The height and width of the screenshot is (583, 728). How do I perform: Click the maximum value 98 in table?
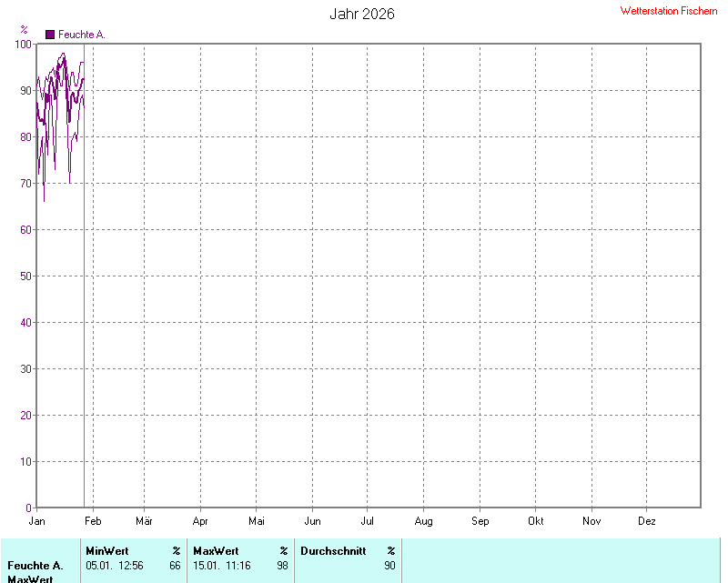(282, 566)
